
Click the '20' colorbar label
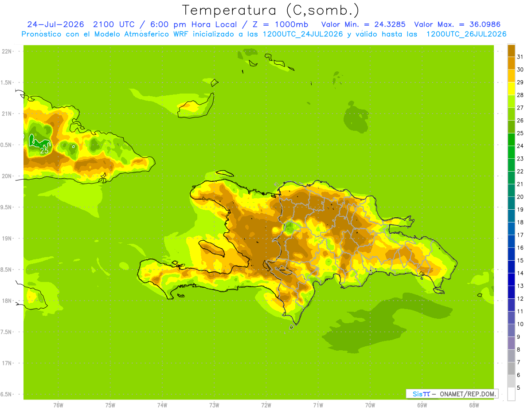(520, 197)
